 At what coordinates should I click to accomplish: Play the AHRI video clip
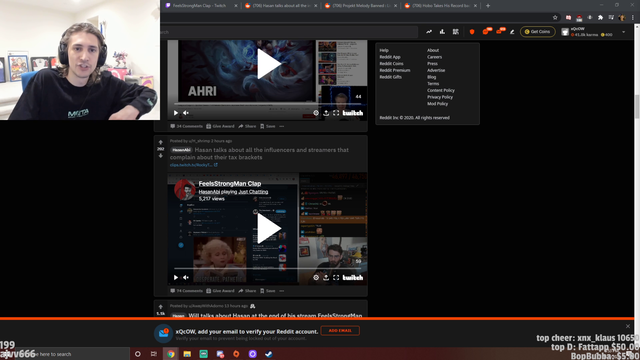click(x=269, y=64)
